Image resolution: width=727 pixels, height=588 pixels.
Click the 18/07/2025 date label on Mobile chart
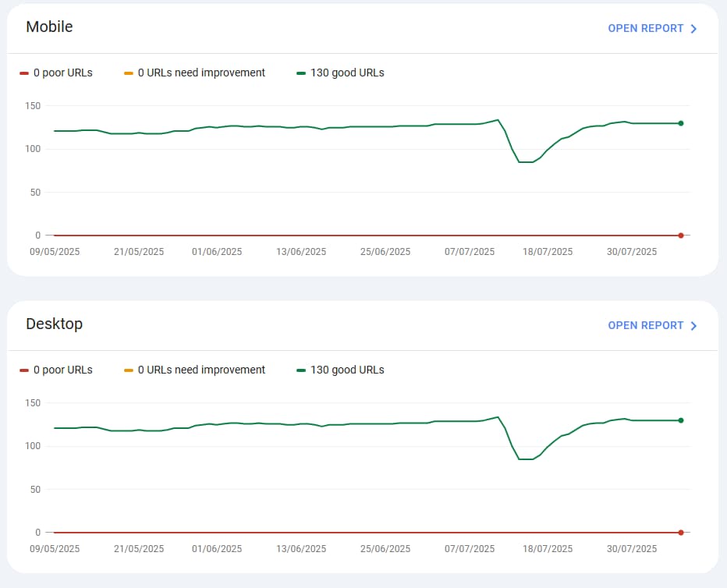tap(548, 252)
